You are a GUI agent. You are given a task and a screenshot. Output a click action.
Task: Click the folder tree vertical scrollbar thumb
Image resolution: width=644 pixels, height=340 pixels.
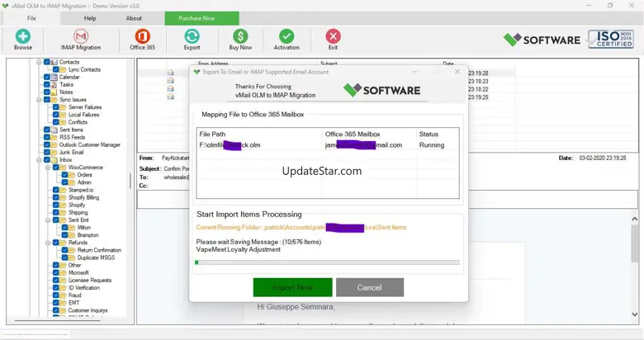(130, 181)
